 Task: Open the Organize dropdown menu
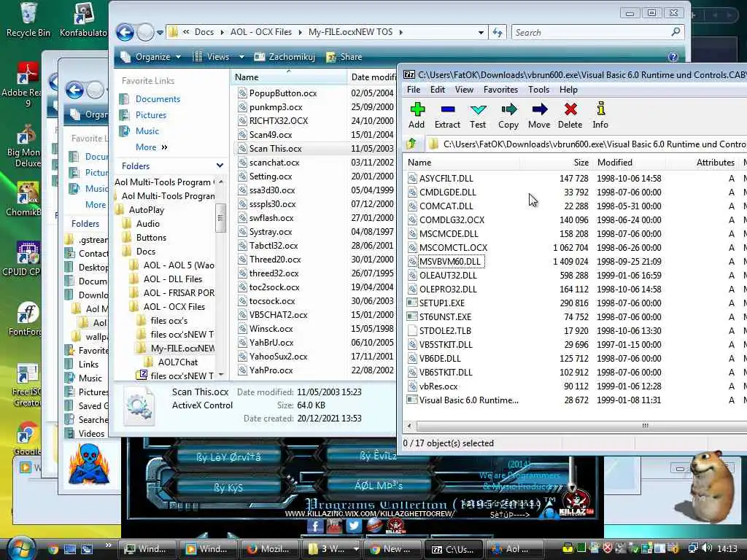click(x=151, y=57)
